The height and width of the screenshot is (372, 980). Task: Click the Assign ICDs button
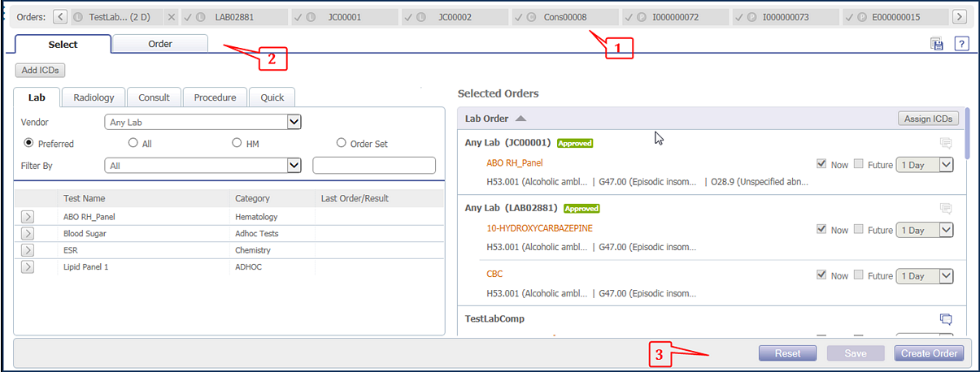928,119
